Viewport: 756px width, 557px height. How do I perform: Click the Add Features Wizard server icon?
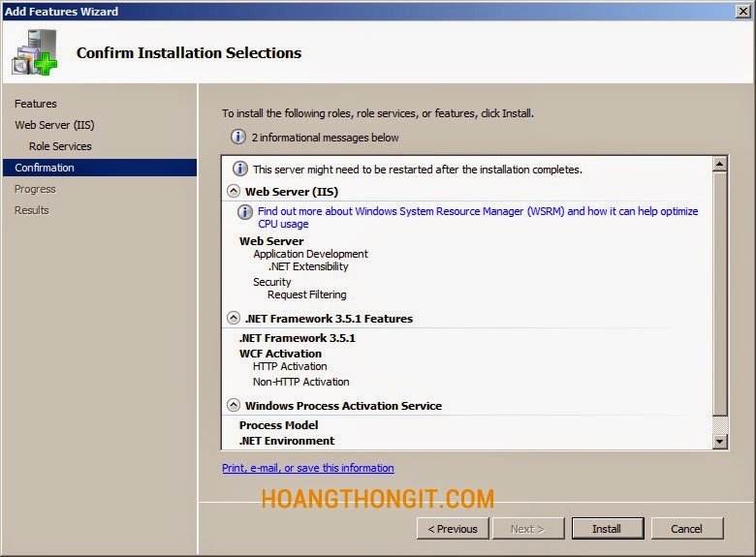[35, 52]
